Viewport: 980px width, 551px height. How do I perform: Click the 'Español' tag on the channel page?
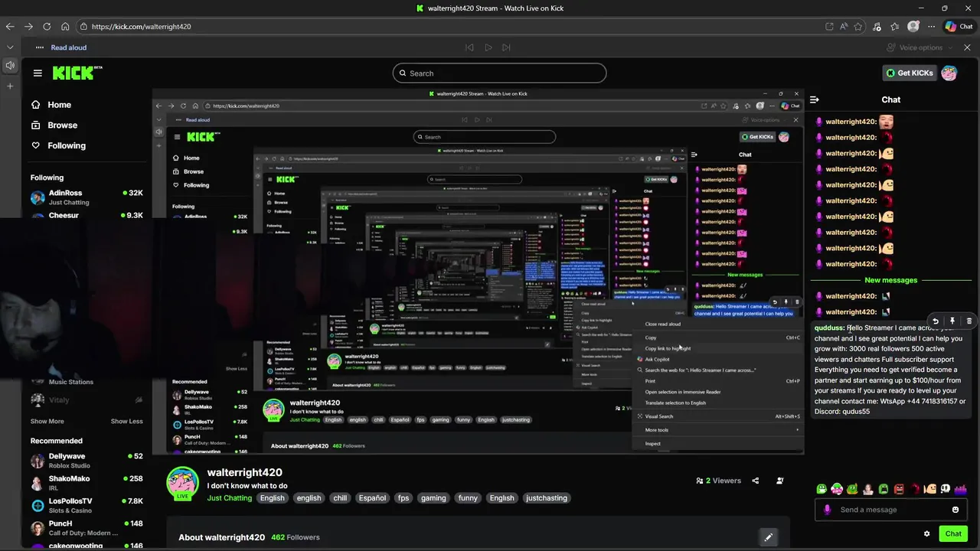pos(373,498)
